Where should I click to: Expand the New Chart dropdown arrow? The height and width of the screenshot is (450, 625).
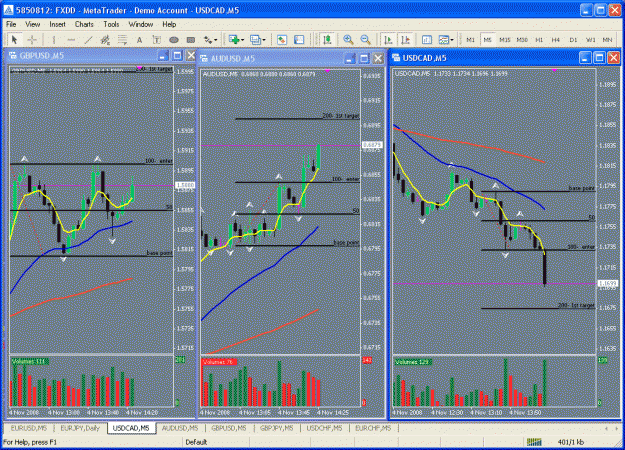(242, 39)
